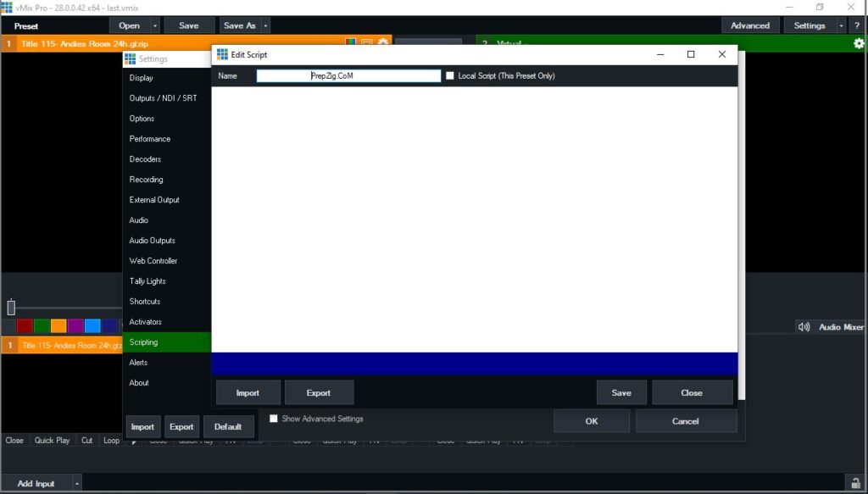Click the vMix app icon in the title bar
This screenshot has height=494, width=868.
click(x=7, y=7)
